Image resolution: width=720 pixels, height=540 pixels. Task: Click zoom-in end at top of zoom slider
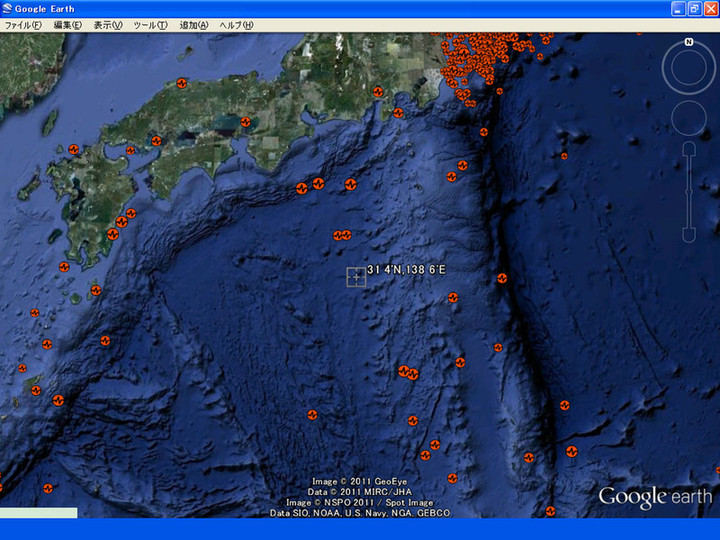tap(689, 151)
